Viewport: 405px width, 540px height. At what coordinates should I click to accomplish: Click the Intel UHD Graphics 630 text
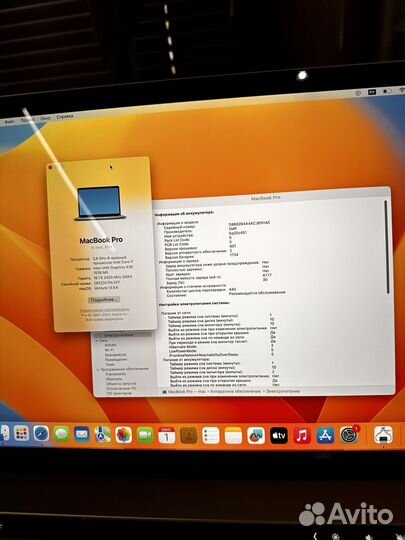(x=113, y=267)
